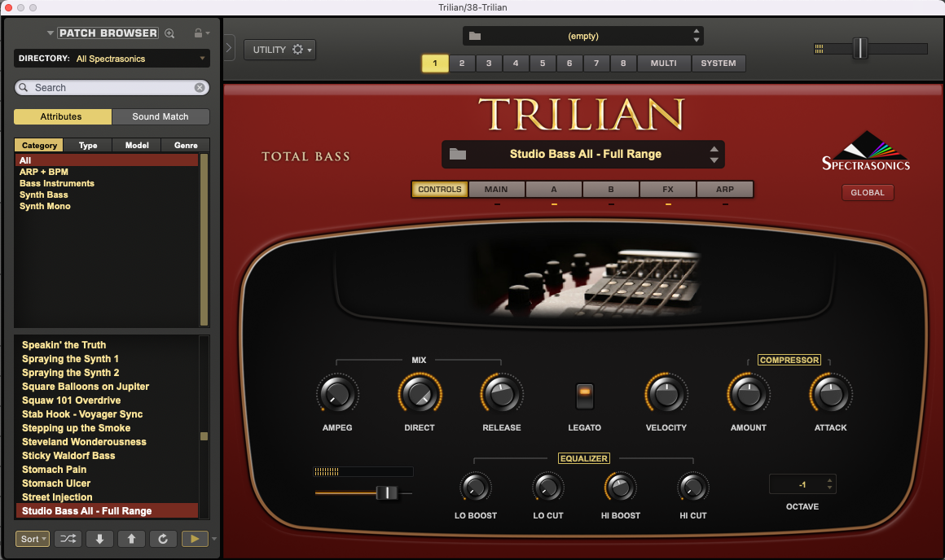This screenshot has height=560, width=945.
Task: Click the patch browser magnifier zoom icon
Action: click(x=170, y=33)
